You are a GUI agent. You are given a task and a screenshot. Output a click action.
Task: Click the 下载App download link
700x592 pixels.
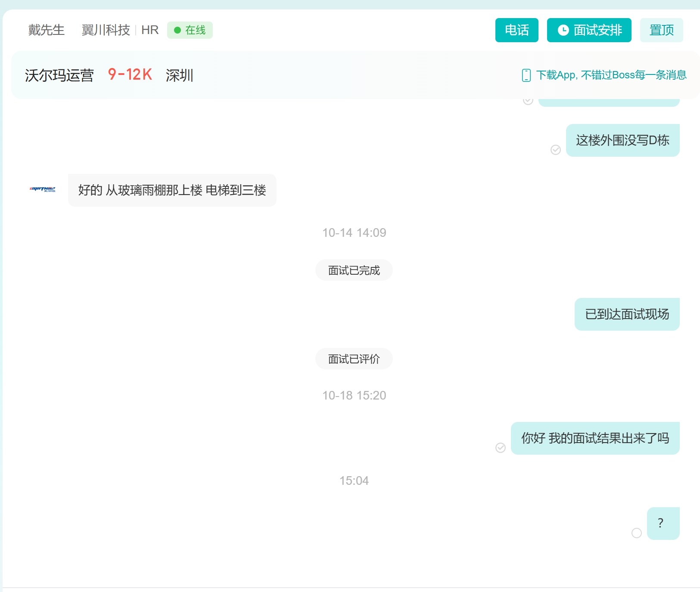click(611, 75)
